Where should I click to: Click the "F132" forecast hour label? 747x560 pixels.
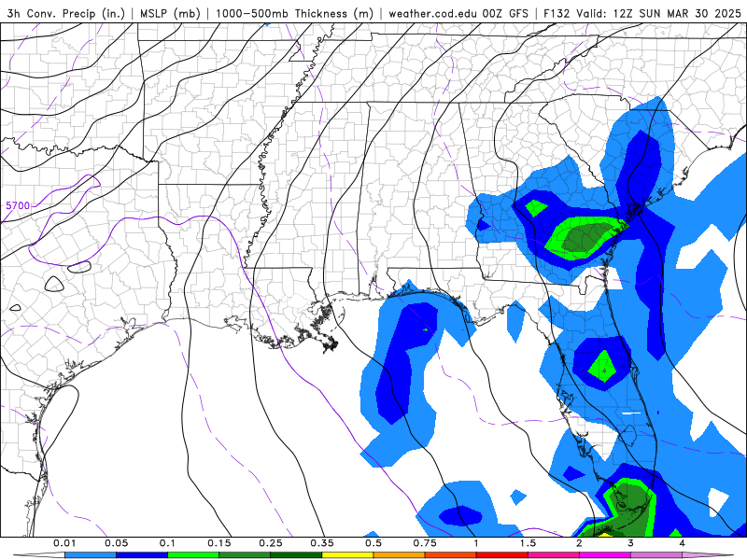(x=557, y=14)
